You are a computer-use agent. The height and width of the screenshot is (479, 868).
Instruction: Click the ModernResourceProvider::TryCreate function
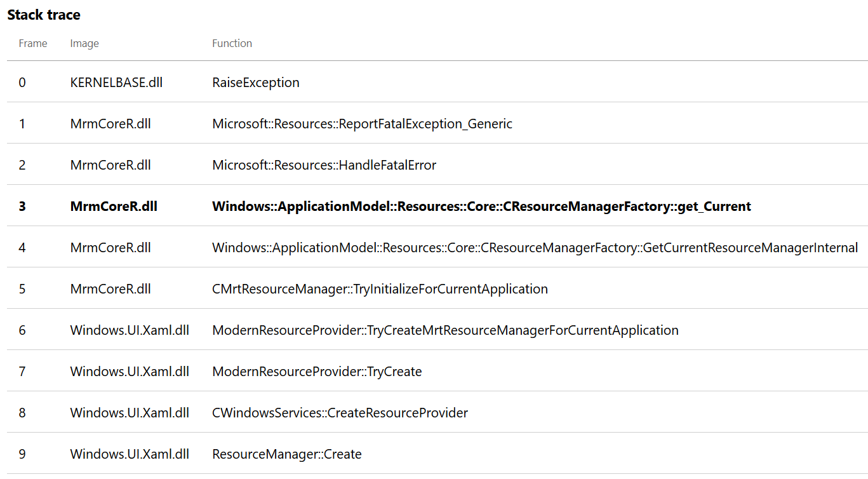point(317,372)
